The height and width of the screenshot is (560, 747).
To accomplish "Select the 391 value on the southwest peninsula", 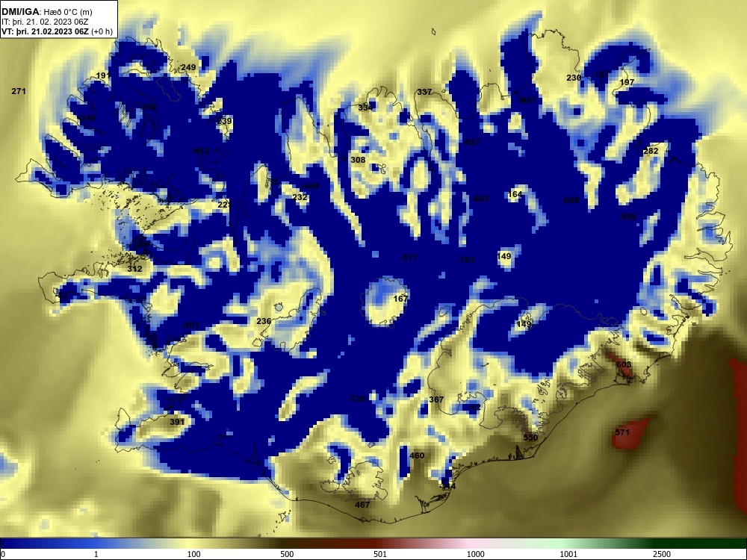I will [177, 422].
